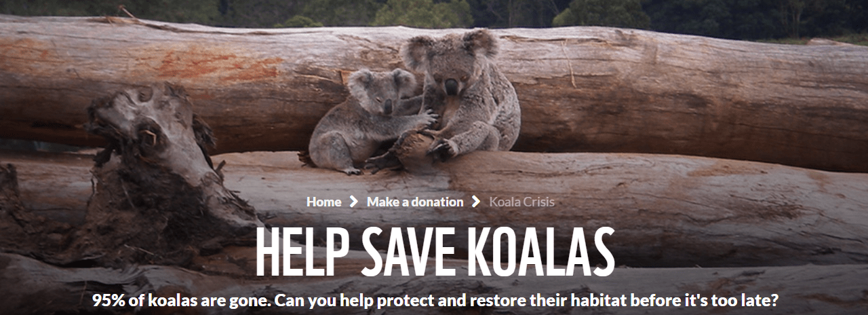
Task: Select the '95% of koalas are gone' subtitle
Action: (x=434, y=300)
